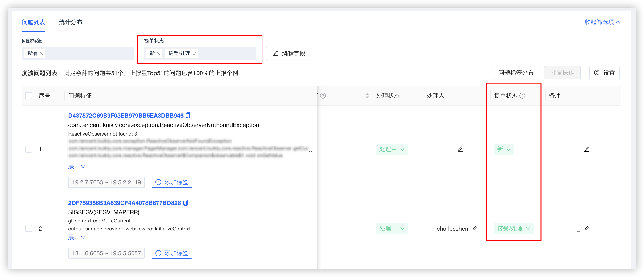Remove the 新 filter tag

click(158, 53)
